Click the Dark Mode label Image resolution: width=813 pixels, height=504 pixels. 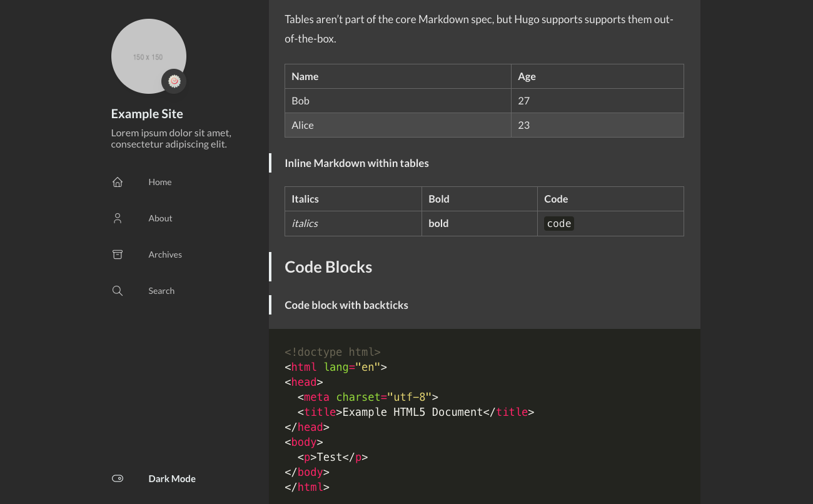tap(172, 478)
